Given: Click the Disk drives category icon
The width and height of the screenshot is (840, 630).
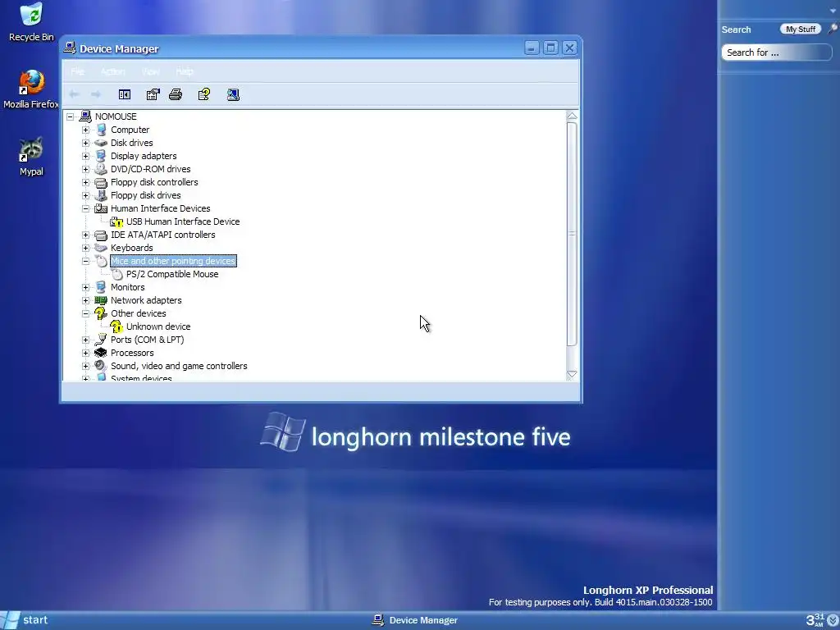Looking at the screenshot, I should (101, 143).
